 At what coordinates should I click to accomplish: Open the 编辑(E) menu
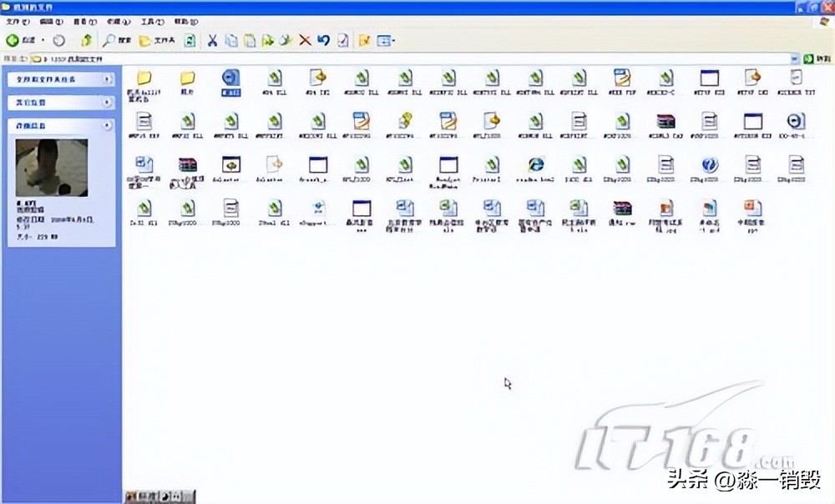pyautogui.click(x=51, y=22)
